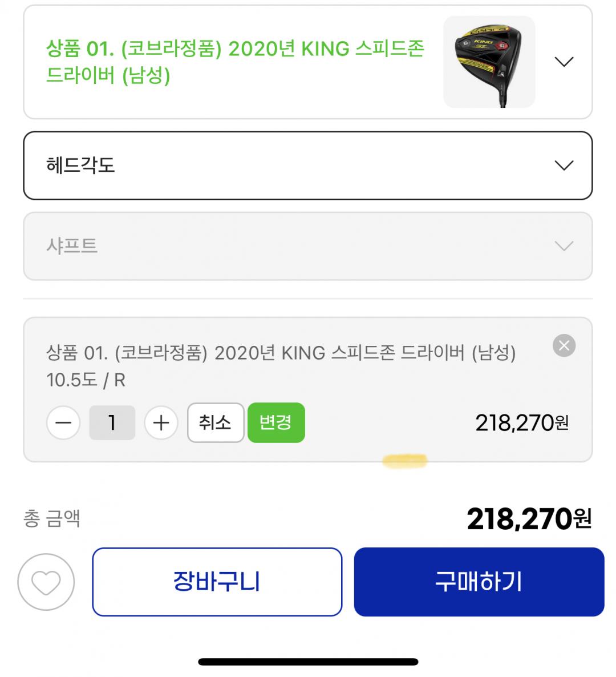
Task: Tap 구매하기 to purchase
Action: click(x=479, y=582)
